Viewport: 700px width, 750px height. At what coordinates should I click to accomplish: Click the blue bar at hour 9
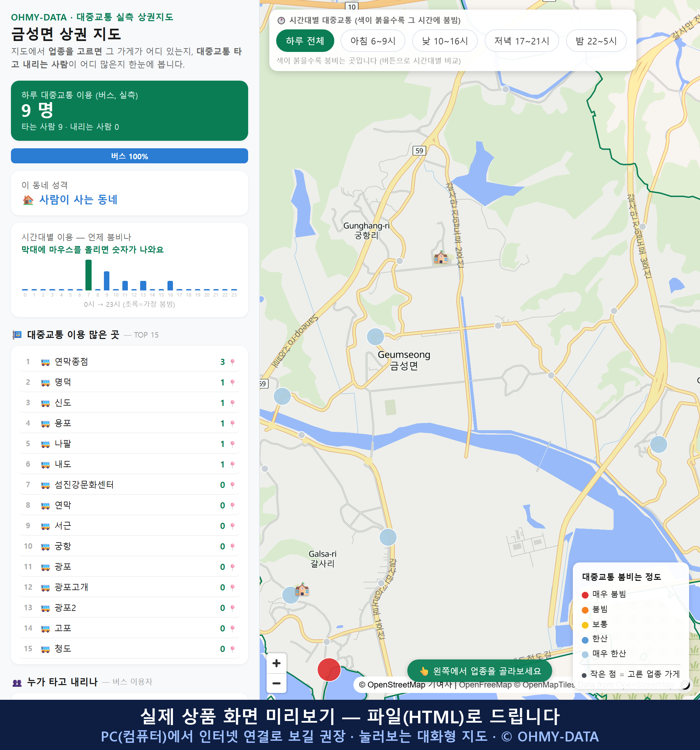tap(107, 281)
